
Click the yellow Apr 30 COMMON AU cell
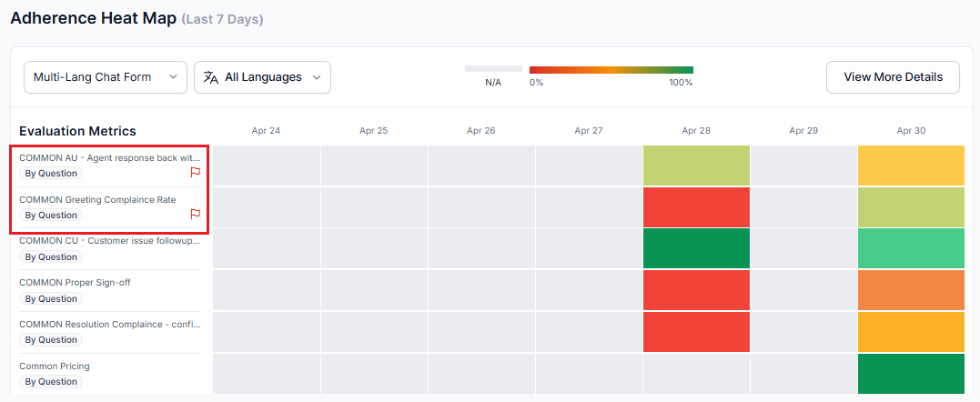point(911,166)
